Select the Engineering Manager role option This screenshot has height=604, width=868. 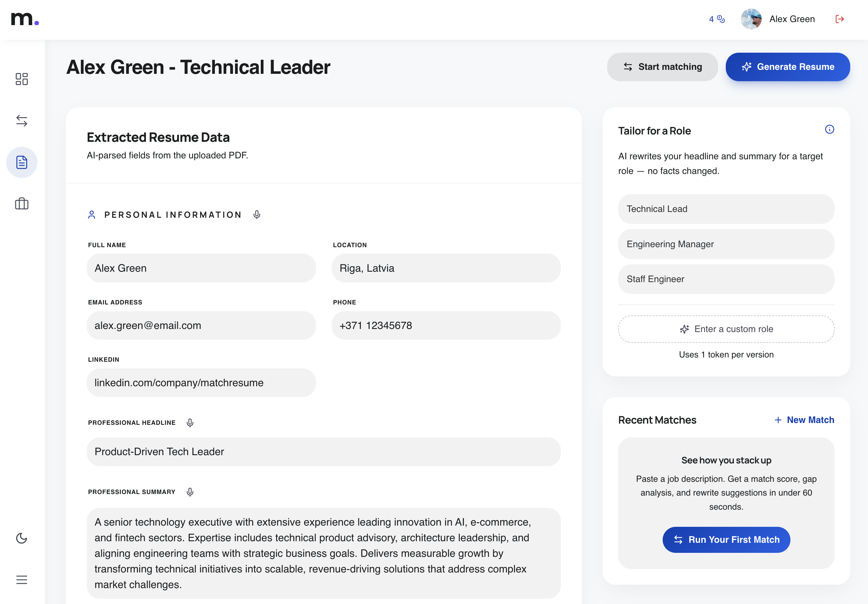[x=726, y=244]
